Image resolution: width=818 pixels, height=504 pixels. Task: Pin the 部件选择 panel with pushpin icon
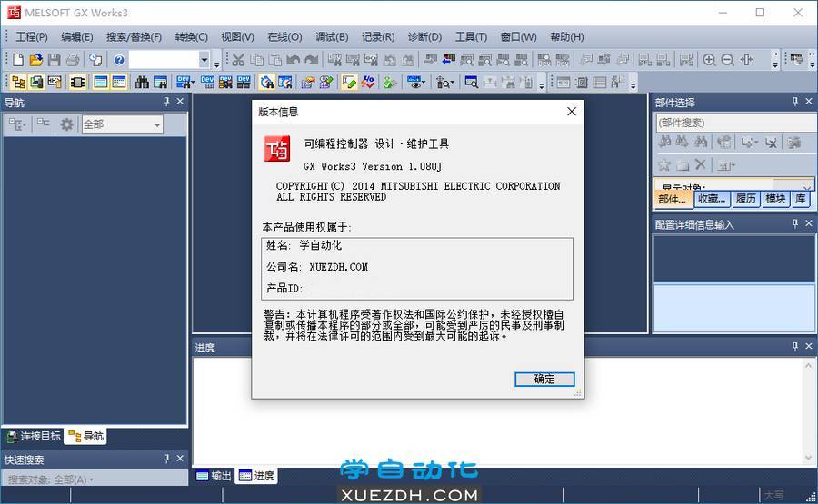pyautogui.click(x=795, y=102)
